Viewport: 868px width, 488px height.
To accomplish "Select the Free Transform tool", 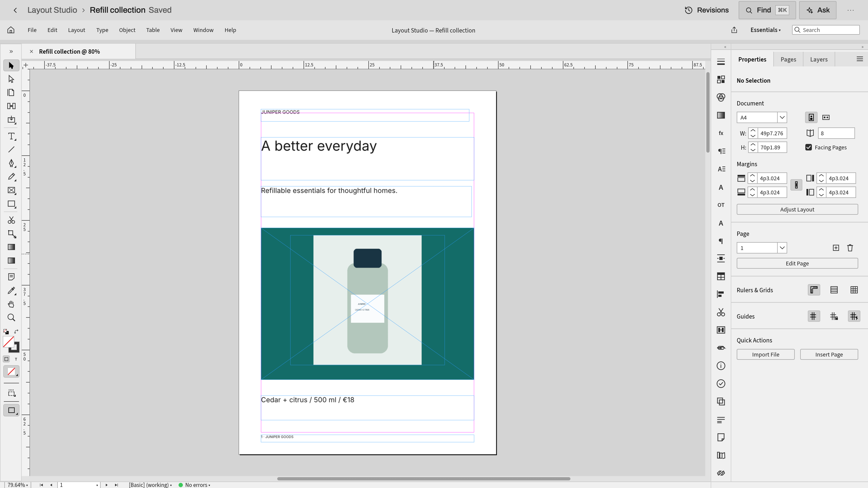I will click(11, 234).
